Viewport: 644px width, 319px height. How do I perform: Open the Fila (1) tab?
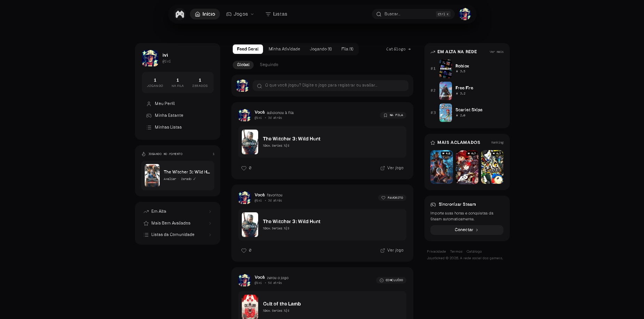pos(347,49)
